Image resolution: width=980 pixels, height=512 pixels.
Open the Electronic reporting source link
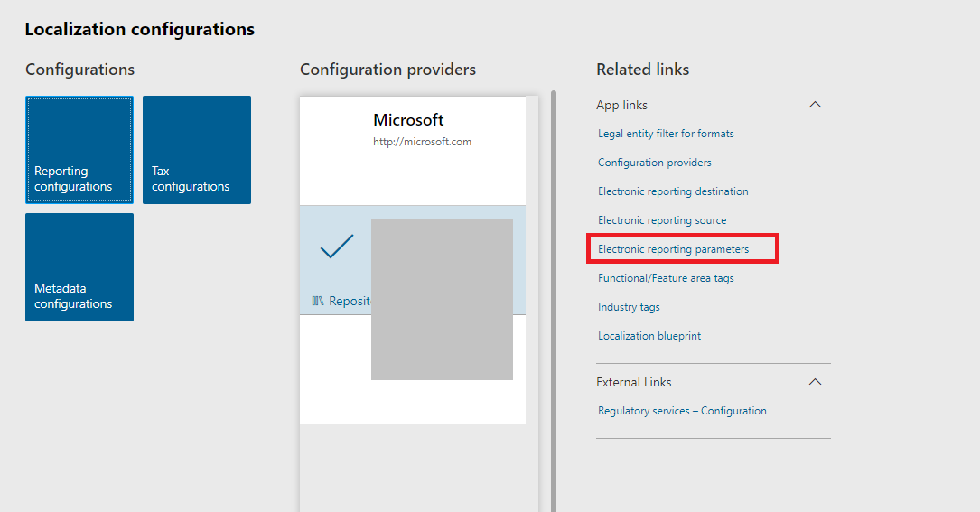(x=662, y=220)
